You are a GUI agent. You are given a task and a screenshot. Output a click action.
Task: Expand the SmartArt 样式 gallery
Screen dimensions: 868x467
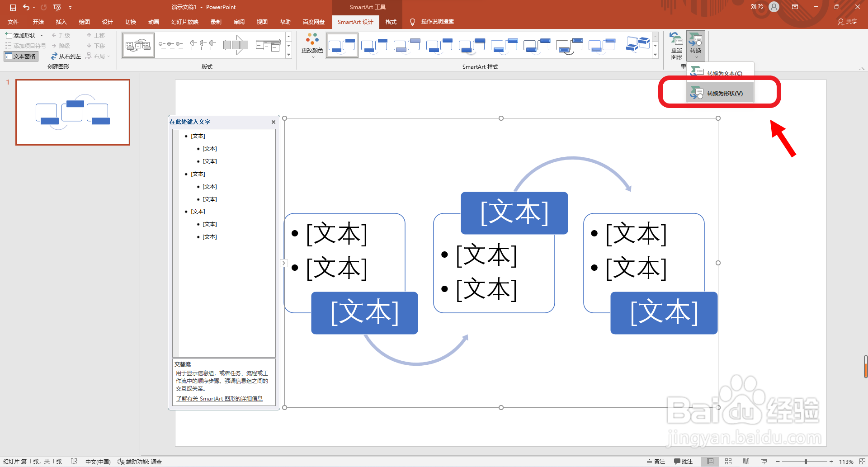(x=655, y=55)
